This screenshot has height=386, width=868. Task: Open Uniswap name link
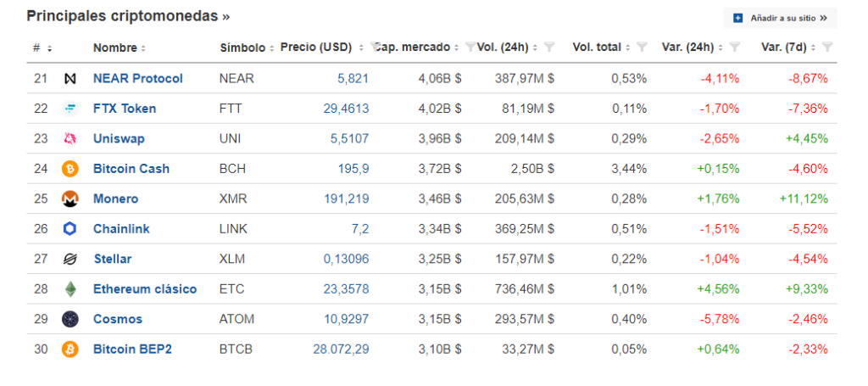(119, 138)
